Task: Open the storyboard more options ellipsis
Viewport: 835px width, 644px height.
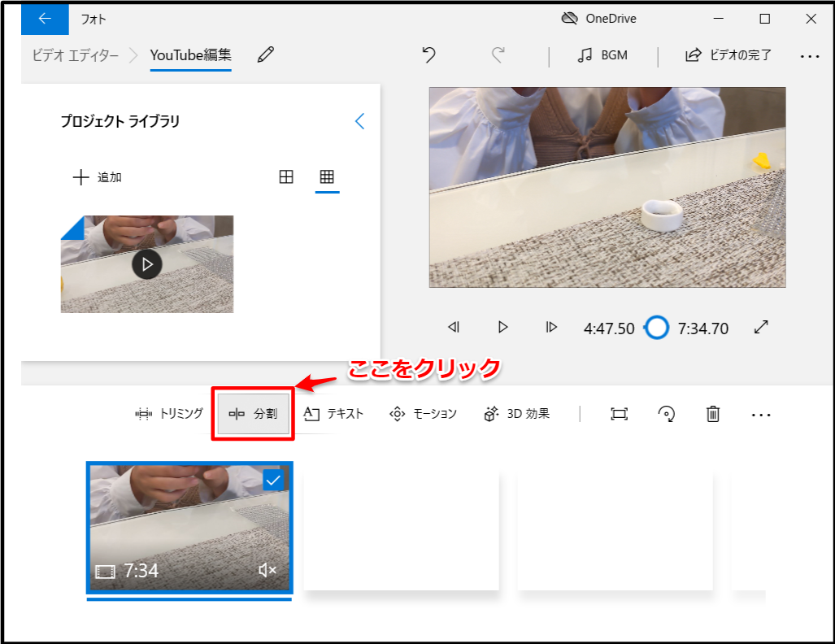Action: pos(761,415)
